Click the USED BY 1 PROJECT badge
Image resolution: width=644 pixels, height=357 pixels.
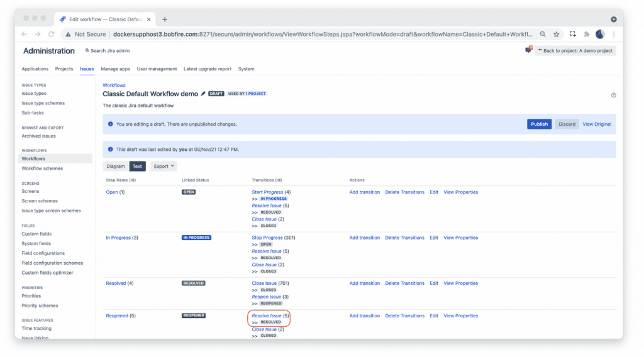(x=247, y=94)
